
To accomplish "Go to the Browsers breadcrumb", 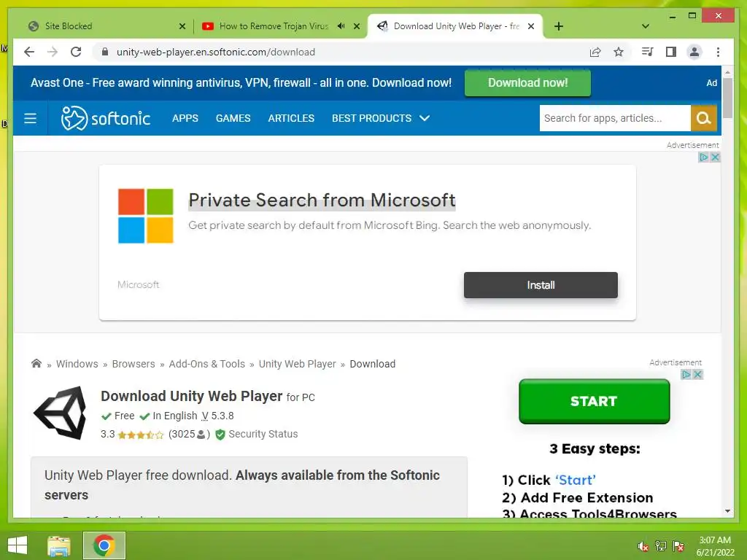I will point(133,364).
